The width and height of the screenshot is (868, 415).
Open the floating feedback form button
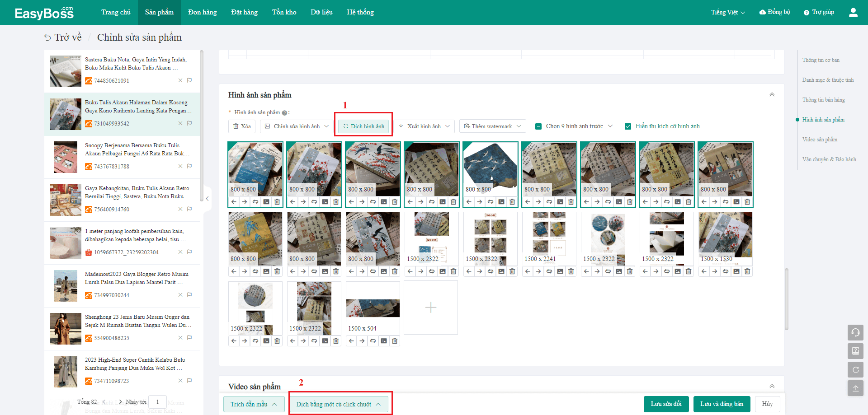pos(855,351)
